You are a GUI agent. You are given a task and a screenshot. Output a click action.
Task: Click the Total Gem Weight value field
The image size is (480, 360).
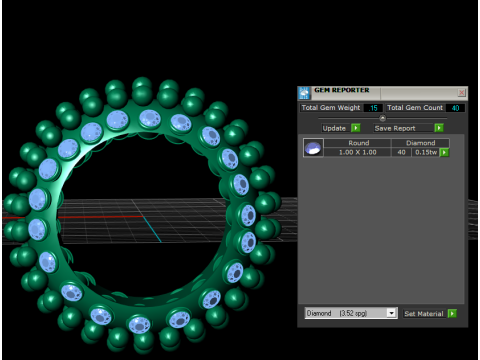tap(373, 108)
